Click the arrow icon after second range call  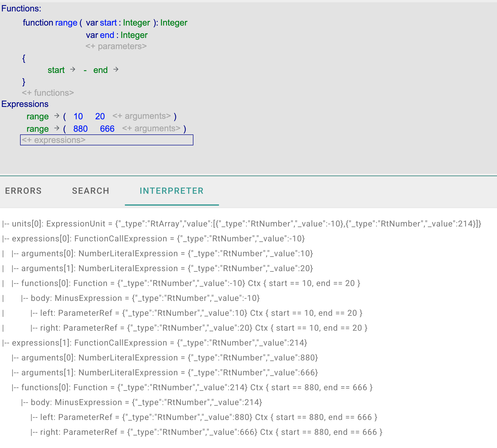(x=57, y=128)
